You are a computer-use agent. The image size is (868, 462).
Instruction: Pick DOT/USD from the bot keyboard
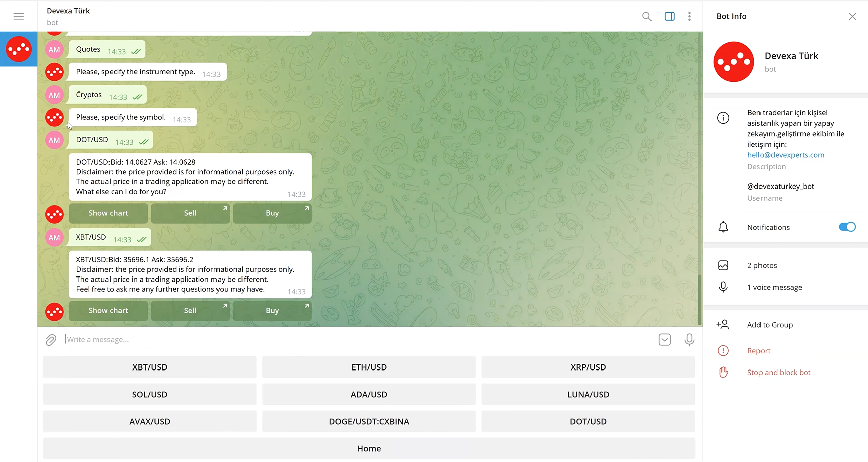(588, 421)
